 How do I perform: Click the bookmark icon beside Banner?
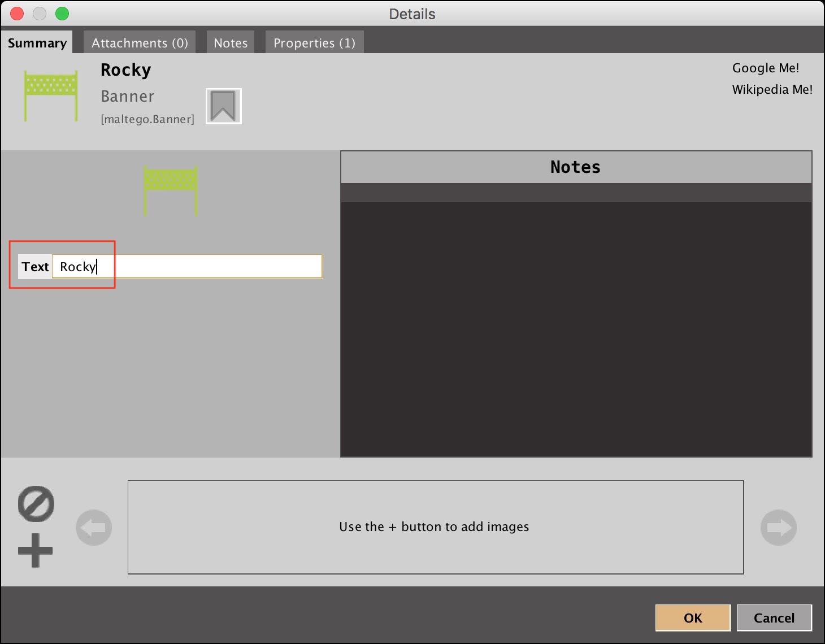(x=223, y=106)
